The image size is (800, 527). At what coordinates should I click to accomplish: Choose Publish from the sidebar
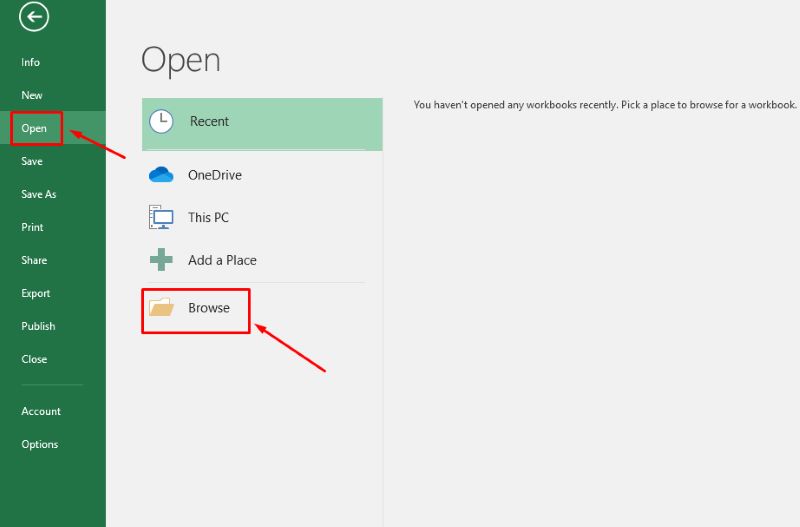(x=38, y=326)
